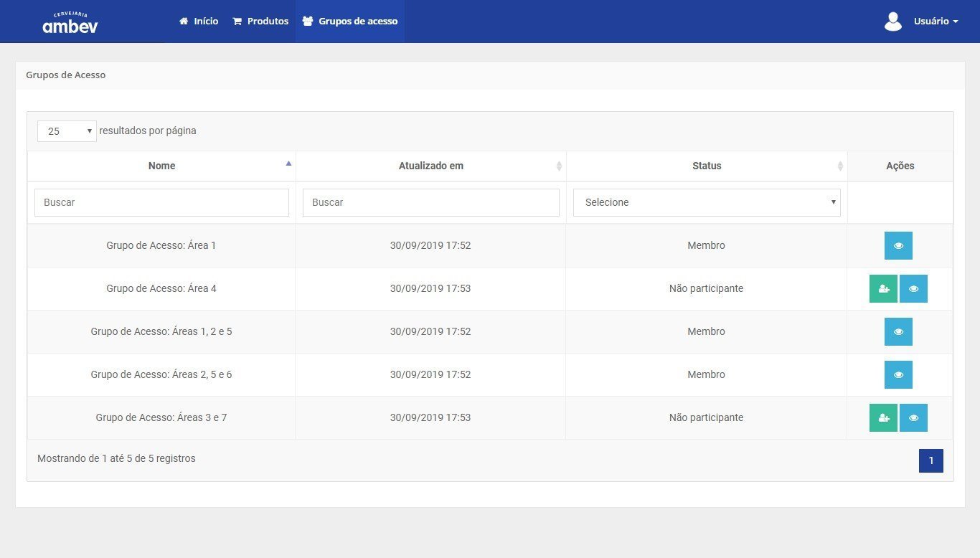Click the add-user icon for Área 4 group

[883, 289]
